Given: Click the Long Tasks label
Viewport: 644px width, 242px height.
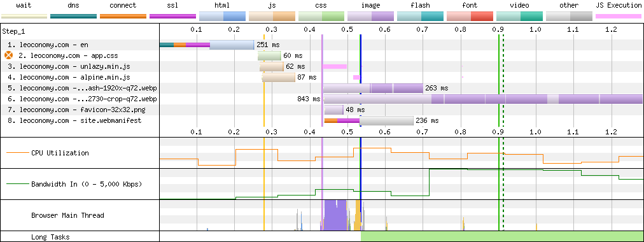Looking at the screenshot, I should [x=50, y=237].
